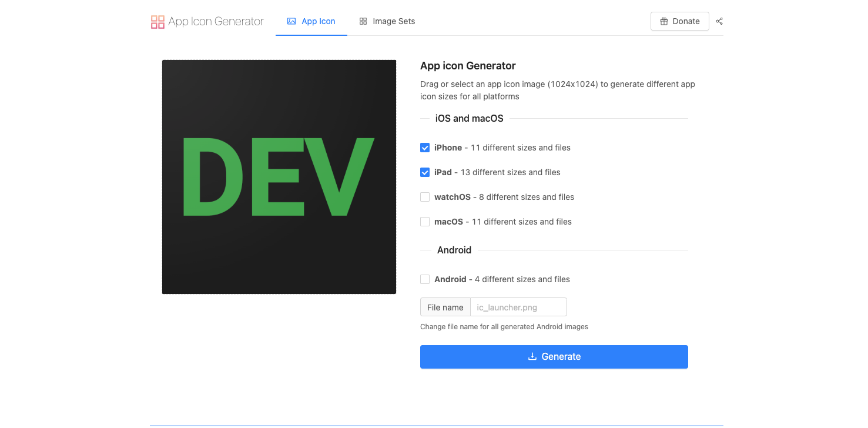Click the Generate button
Viewport: 868px width, 428px height.
[554, 357]
